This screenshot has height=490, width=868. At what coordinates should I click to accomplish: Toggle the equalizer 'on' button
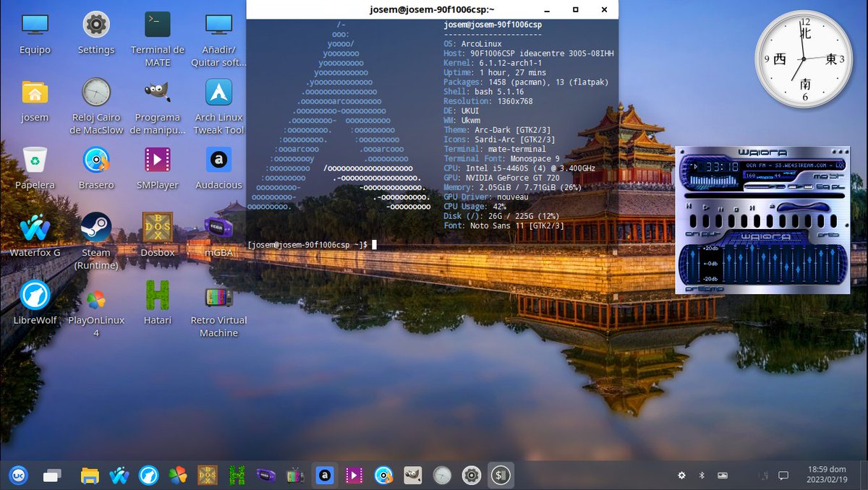[x=691, y=234]
